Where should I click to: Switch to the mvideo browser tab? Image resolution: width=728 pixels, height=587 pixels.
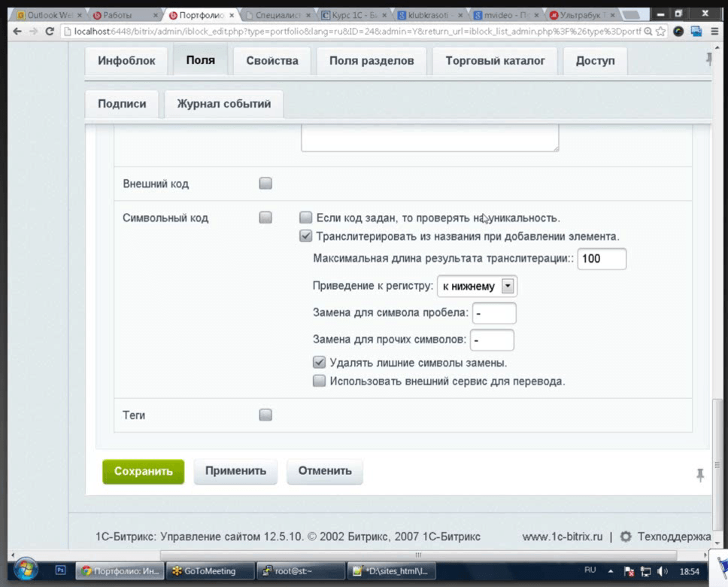(505, 15)
